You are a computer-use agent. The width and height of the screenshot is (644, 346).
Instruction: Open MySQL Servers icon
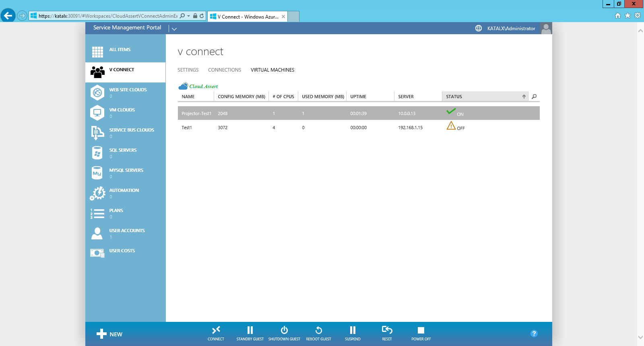click(x=97, y=173)
